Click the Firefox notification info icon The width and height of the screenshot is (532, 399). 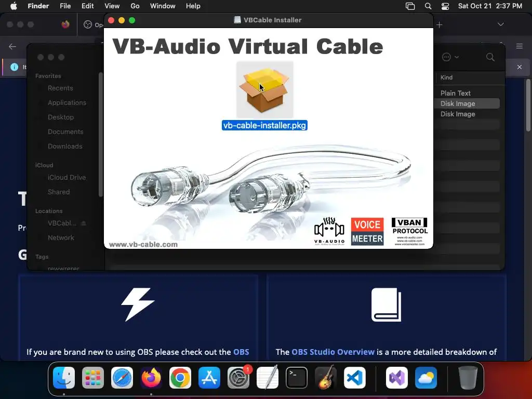pyautogui.click(x=14, y=67)
